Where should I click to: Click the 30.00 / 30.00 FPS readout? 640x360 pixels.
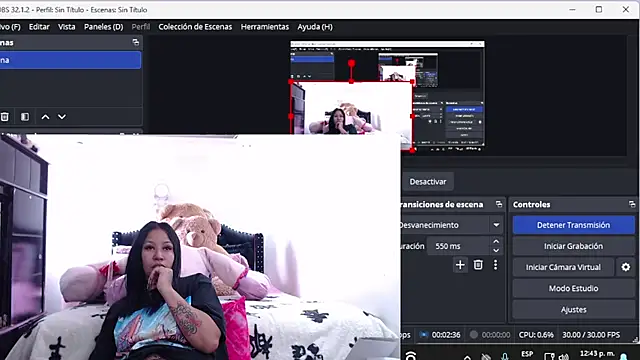pyautogui.click(x=591, y=335)
